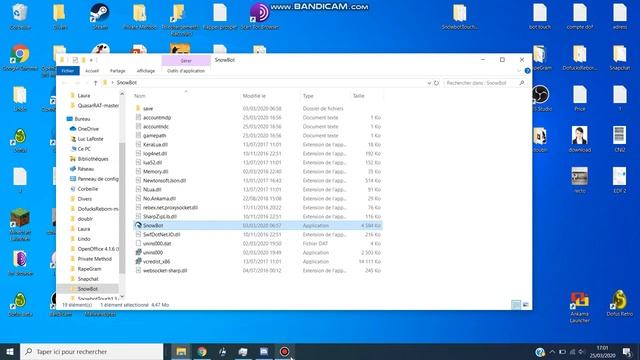Open address bar history dropdown
The image size is (640, 360).
[429, 83]
